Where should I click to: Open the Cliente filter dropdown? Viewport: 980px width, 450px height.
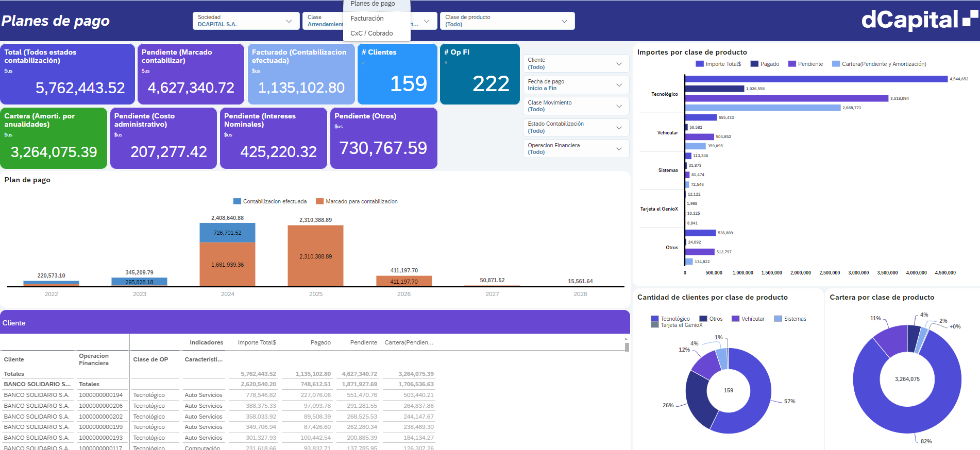click(x=576, y=63)
